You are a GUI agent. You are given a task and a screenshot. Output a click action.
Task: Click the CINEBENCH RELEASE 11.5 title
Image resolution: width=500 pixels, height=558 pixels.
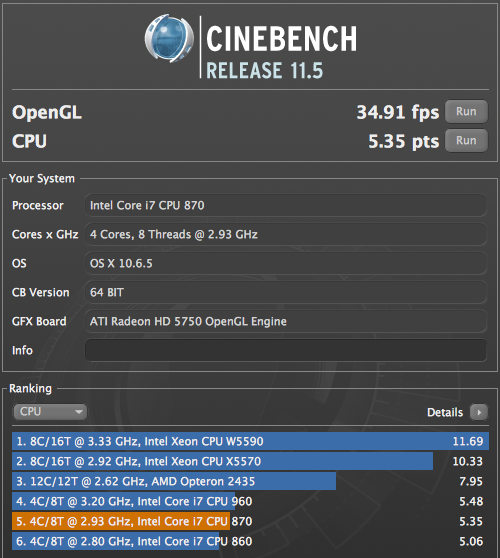[281, 52]
